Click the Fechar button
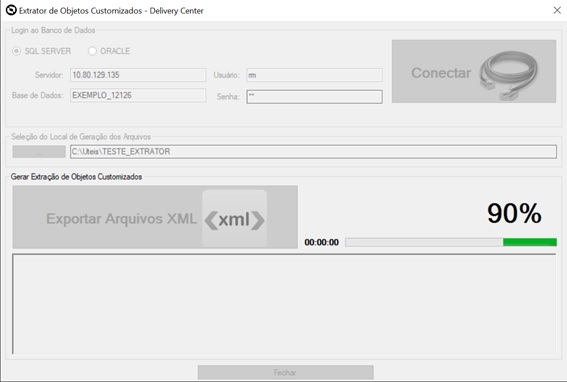 pos(286,372)
